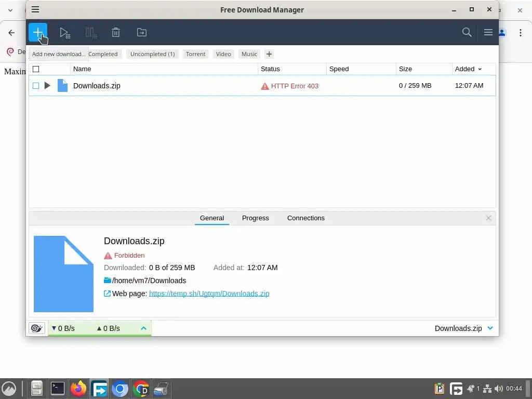This screenshot has width=532, height=399.
Task: Click the 0 / 259 MB size cell
Action: [415, 86]
